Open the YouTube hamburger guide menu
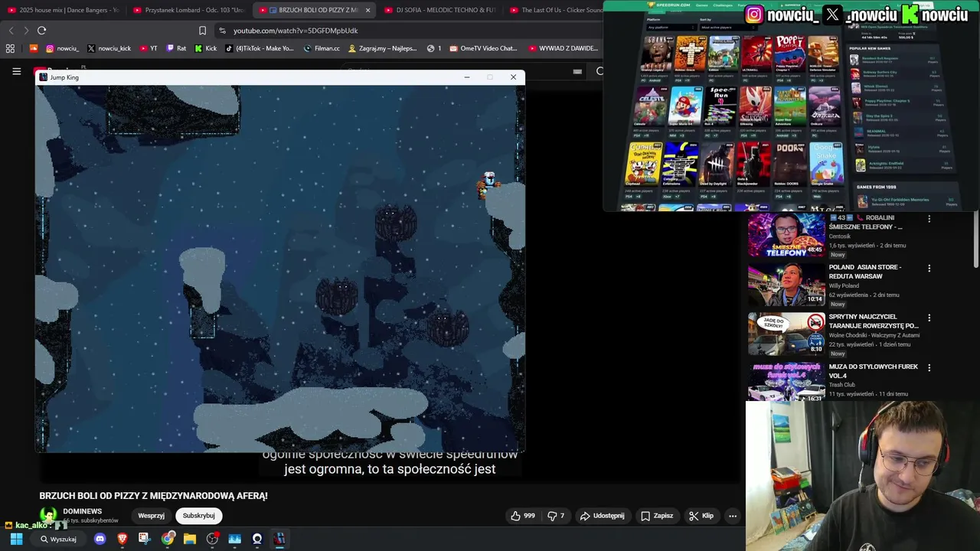Screen dimensions: 980x551 click(x=16, y=71)
